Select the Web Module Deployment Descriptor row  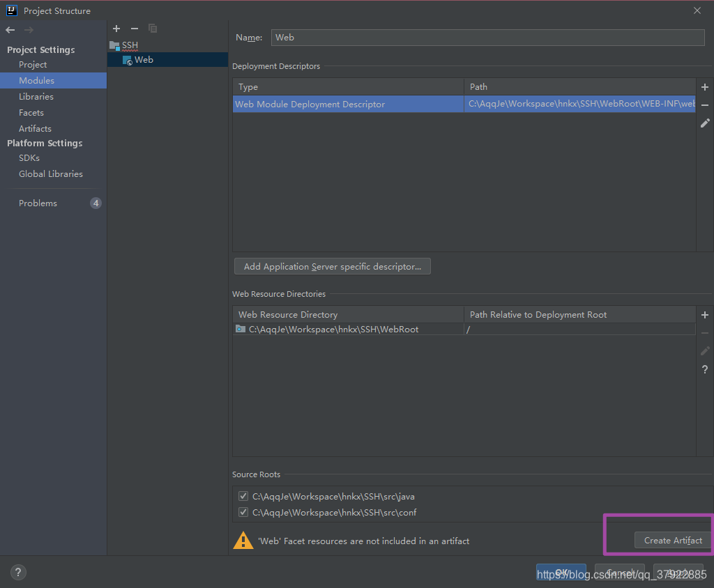(x=464, y=104)
